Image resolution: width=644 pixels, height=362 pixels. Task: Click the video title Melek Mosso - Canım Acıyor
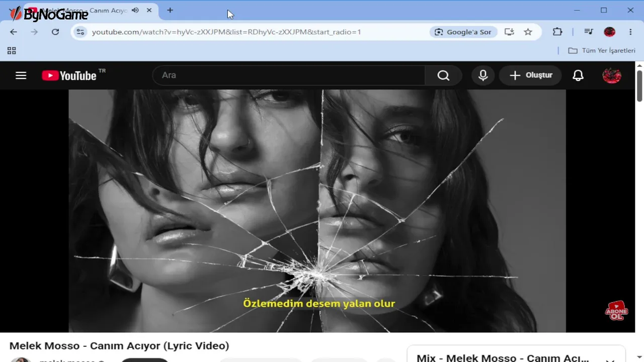point(119,346)
